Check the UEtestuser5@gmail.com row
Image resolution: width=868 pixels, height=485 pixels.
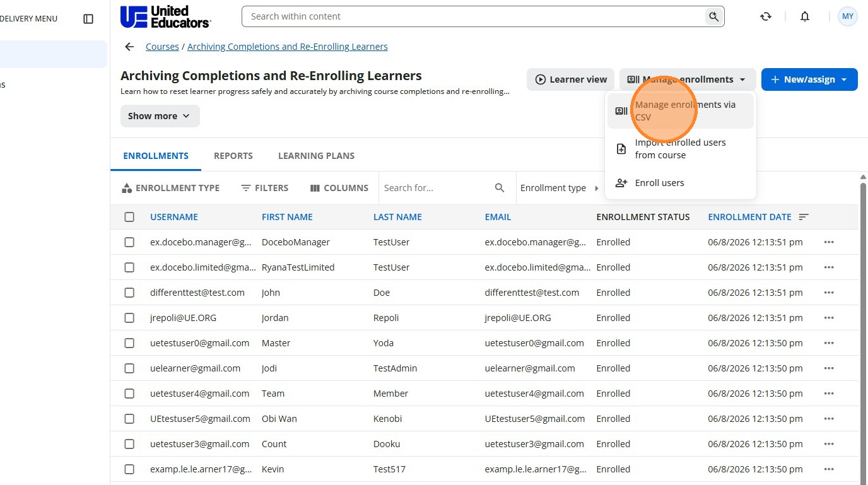129,419
